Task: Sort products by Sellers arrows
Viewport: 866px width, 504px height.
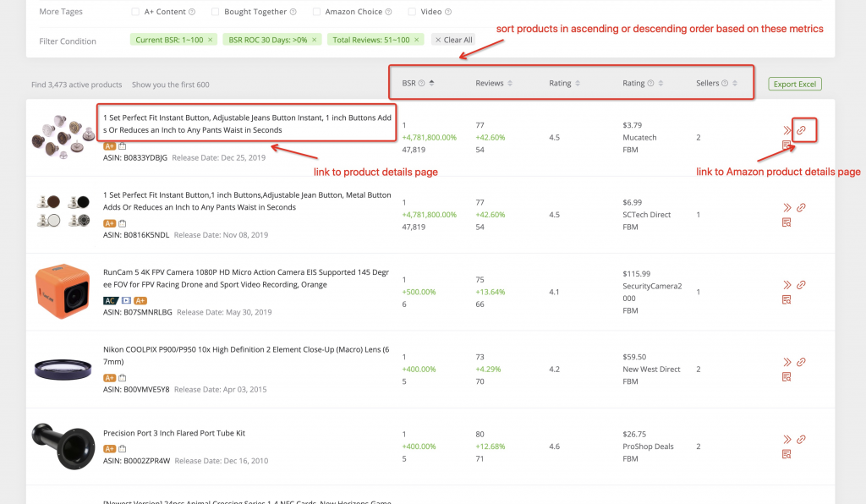Action: click(x=735, y=83)
